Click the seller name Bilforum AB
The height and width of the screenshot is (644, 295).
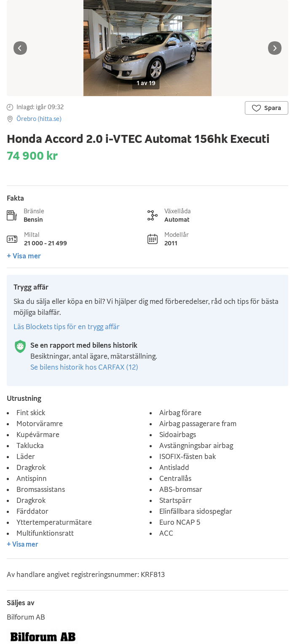pyautogui.click(x=26, y=617)
